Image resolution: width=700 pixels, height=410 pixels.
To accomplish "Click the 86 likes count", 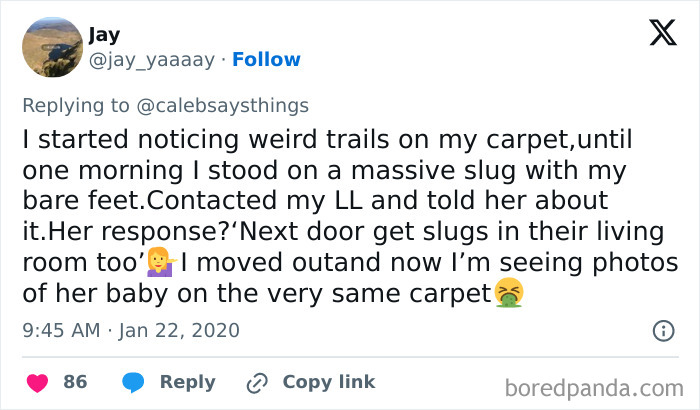I will tap(75, 382).
